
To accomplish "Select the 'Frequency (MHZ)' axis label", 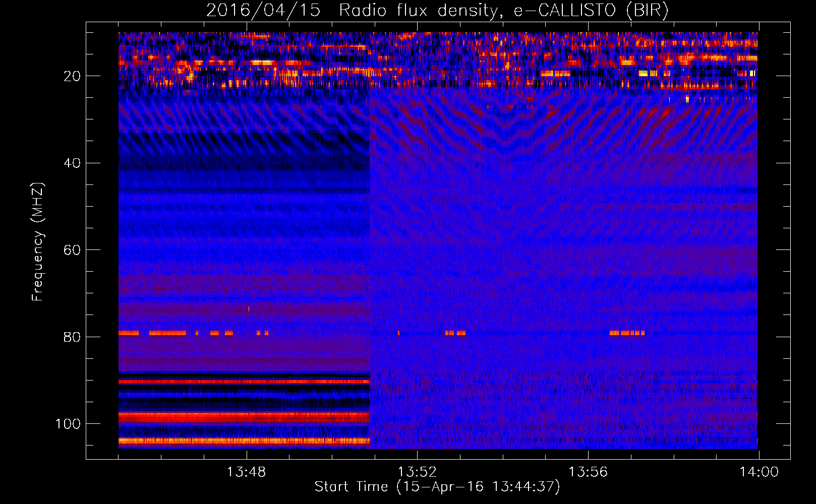I will (x=38, y=242).
